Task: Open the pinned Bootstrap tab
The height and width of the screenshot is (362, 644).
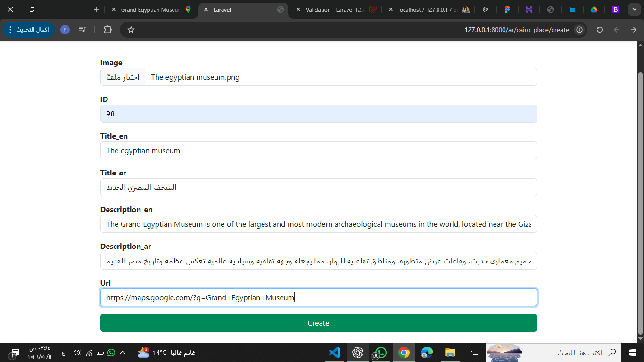Action: click(x=615, y=9)
